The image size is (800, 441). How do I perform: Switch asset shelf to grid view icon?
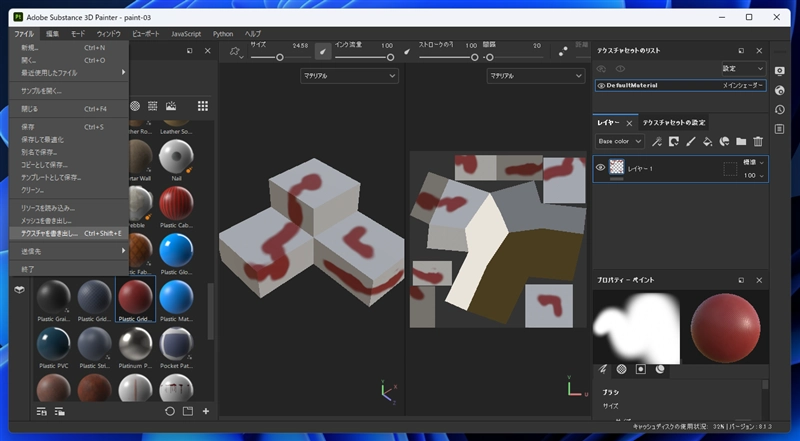[x=203, y=106]
